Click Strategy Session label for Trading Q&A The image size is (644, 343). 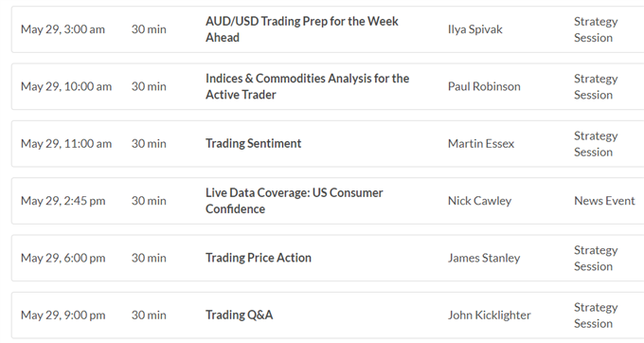(596, 316)
